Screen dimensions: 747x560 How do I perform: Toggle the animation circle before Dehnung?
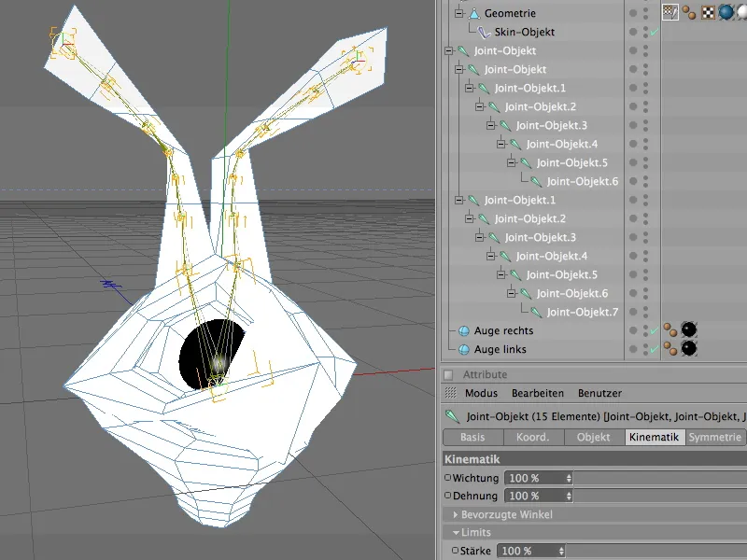pos(447,496)
